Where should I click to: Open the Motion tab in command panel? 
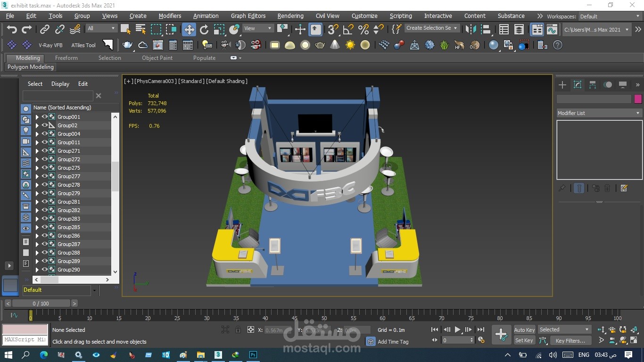608,85
